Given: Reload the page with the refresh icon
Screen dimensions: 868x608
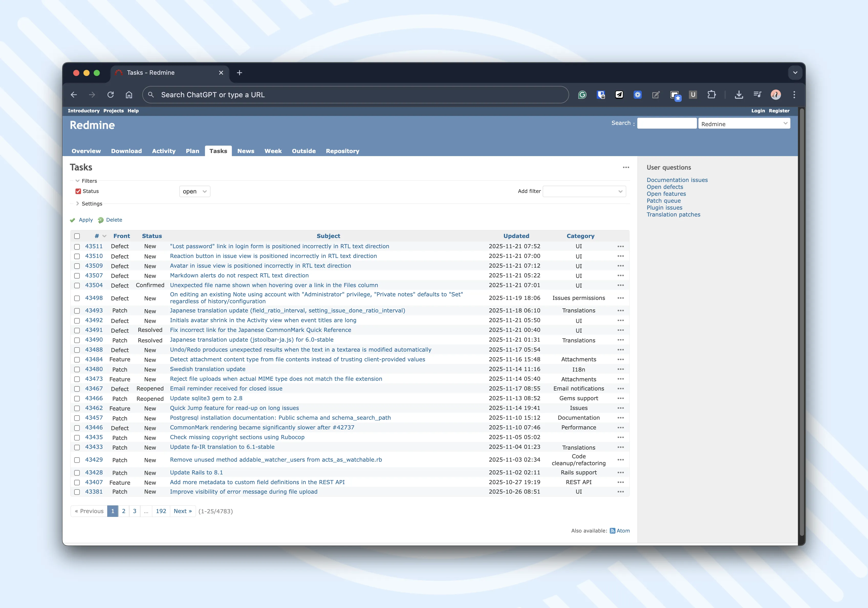Looking at the screenshot, I should (110, 95).
